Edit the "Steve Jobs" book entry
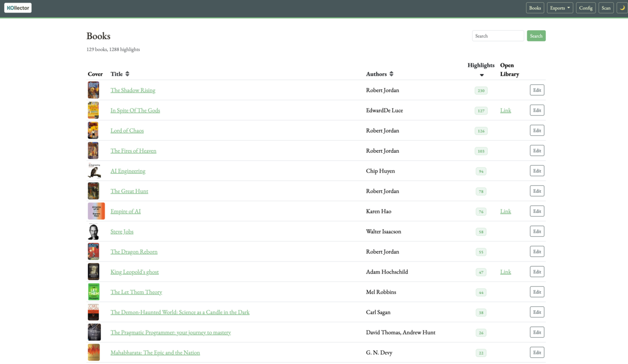The width and height of the screenshot is (628, 364). [537, 231]
